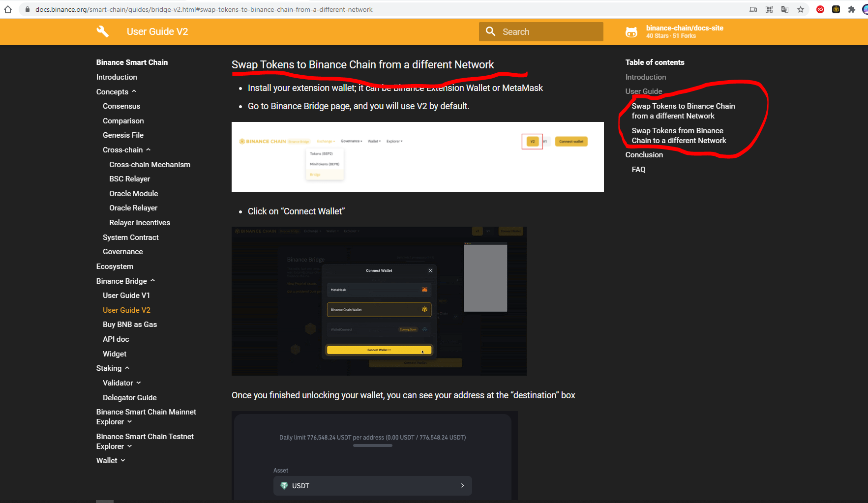Open the System Contract page
The height and width of the screenshot is (503, 868).
pyautogui.click(x=131, y=237)
